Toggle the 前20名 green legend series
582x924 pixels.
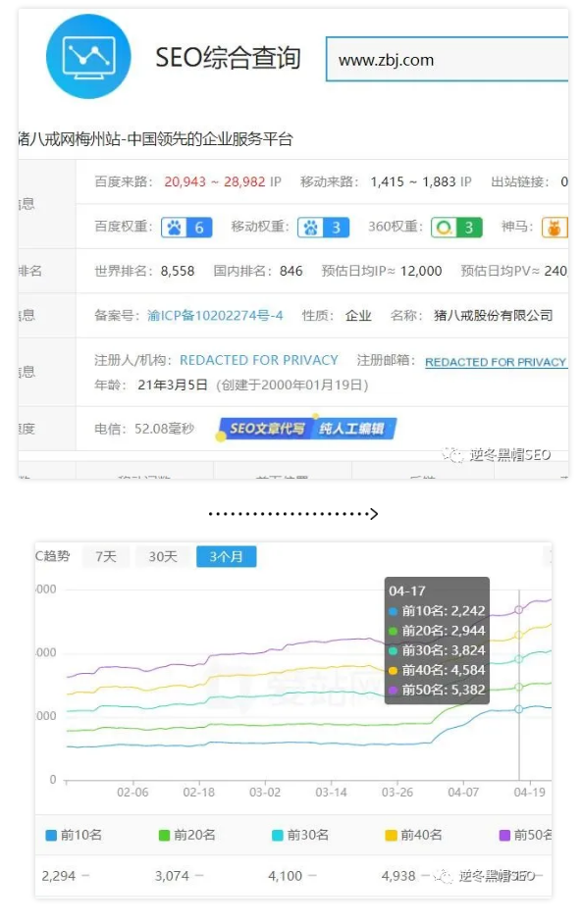click(186, 835)
